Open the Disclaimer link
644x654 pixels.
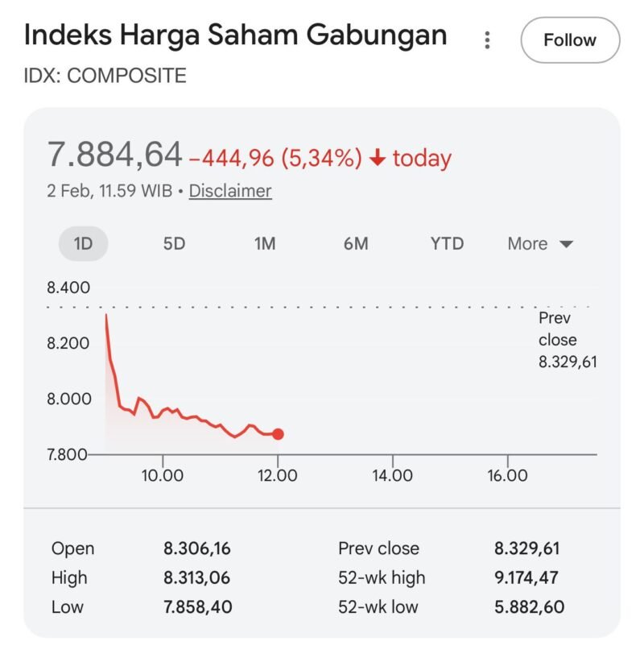click(230, 191)
